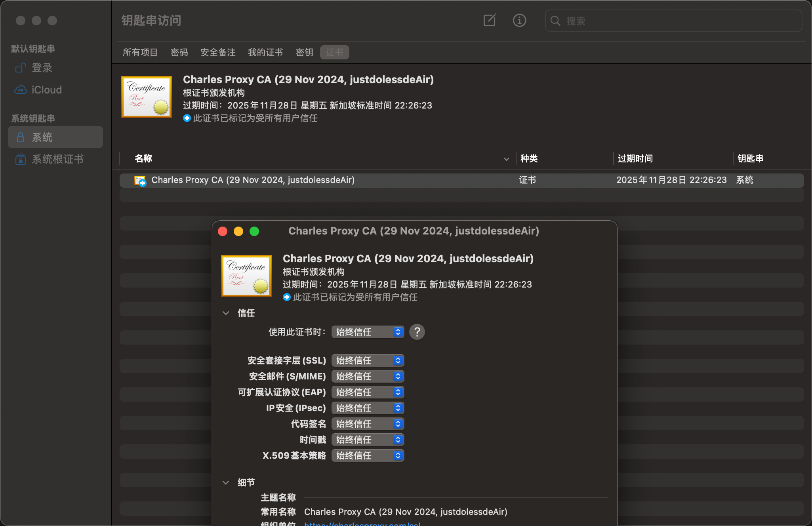Open the 代码签名 trust dropdown
Viewport: 812px width, 526px height.
tap(368, 424)
